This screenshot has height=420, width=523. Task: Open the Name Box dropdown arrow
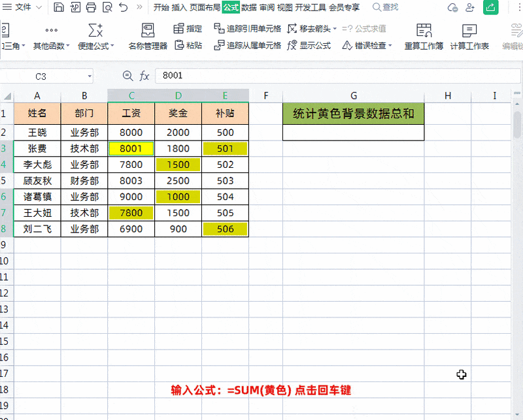[90, 76]
